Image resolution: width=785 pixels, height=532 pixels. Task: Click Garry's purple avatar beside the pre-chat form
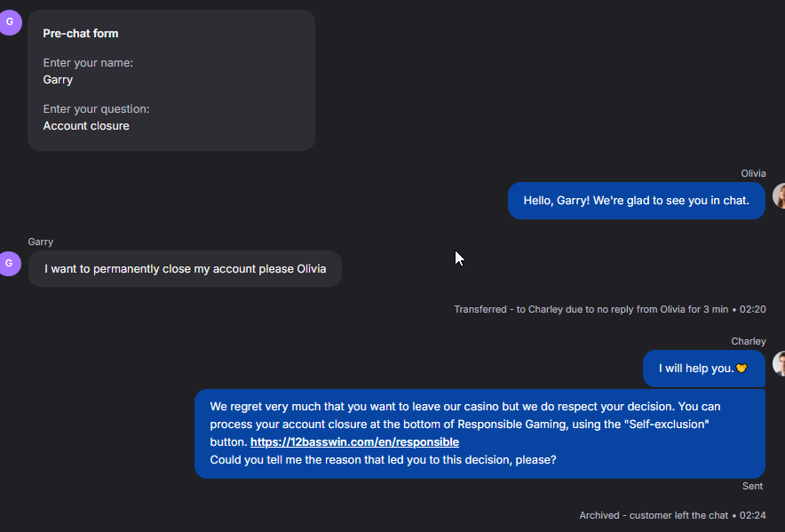click(10, 22)
